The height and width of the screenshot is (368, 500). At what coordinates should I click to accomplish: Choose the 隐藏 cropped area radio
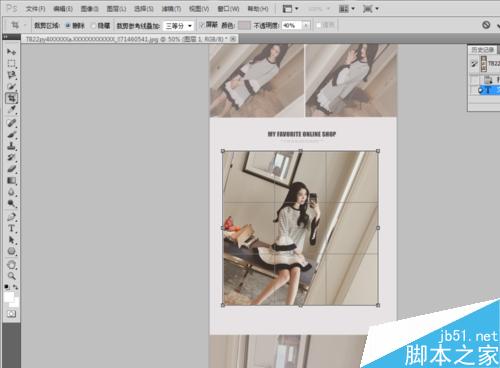[x=94, y=25]
